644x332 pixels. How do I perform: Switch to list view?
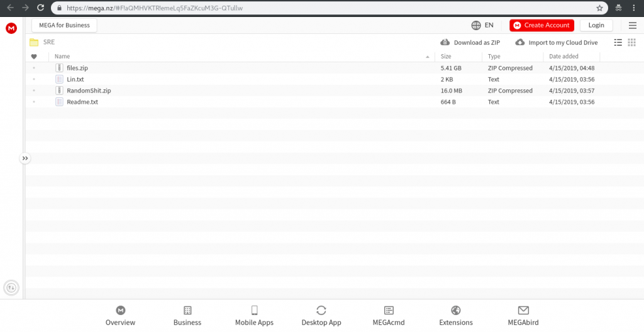[618, 42]
